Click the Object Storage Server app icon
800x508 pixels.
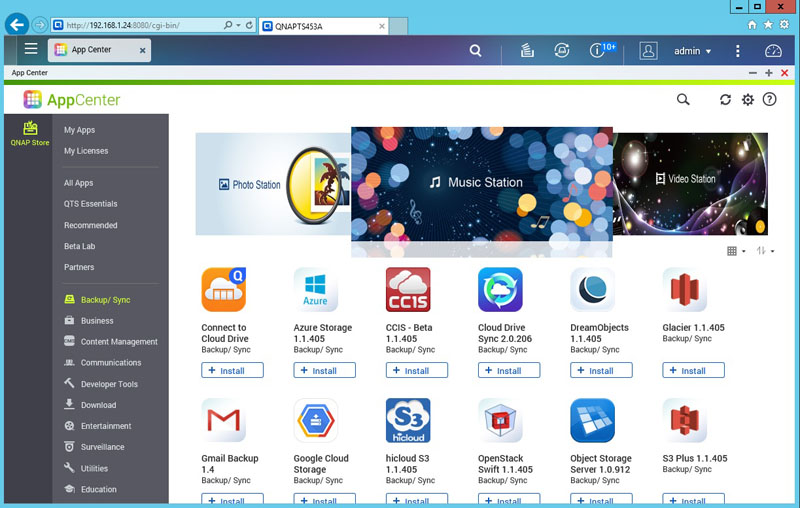coord(592,420)
